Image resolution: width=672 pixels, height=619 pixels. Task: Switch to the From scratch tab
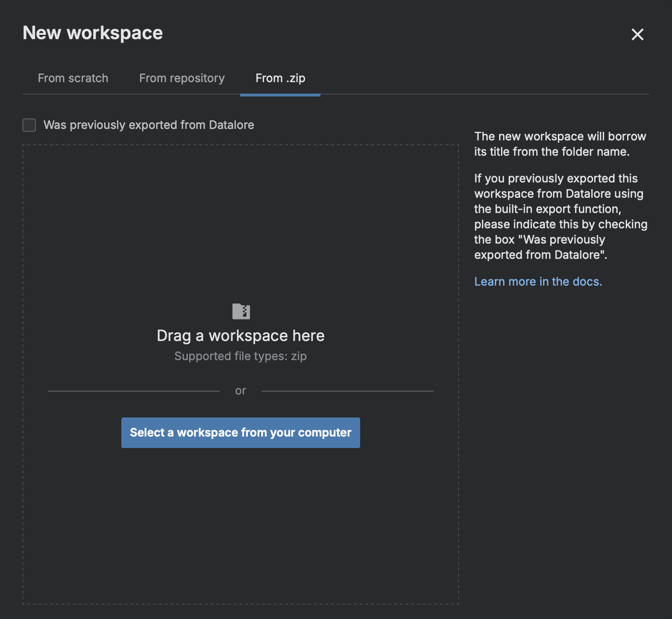(73, 78)
